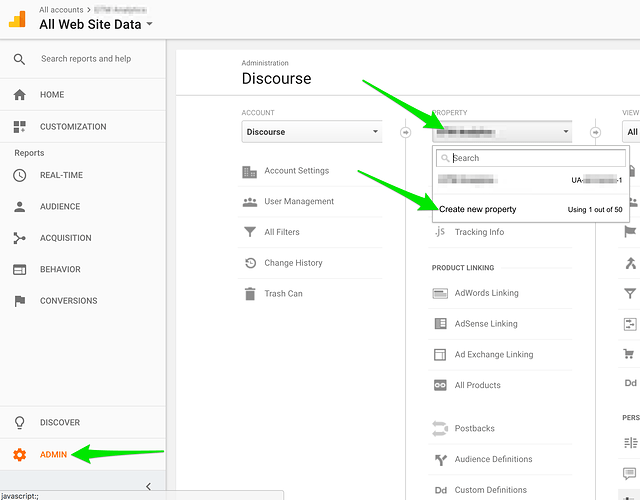
Task: Open Audience Definitions
Action: point(493,459)
